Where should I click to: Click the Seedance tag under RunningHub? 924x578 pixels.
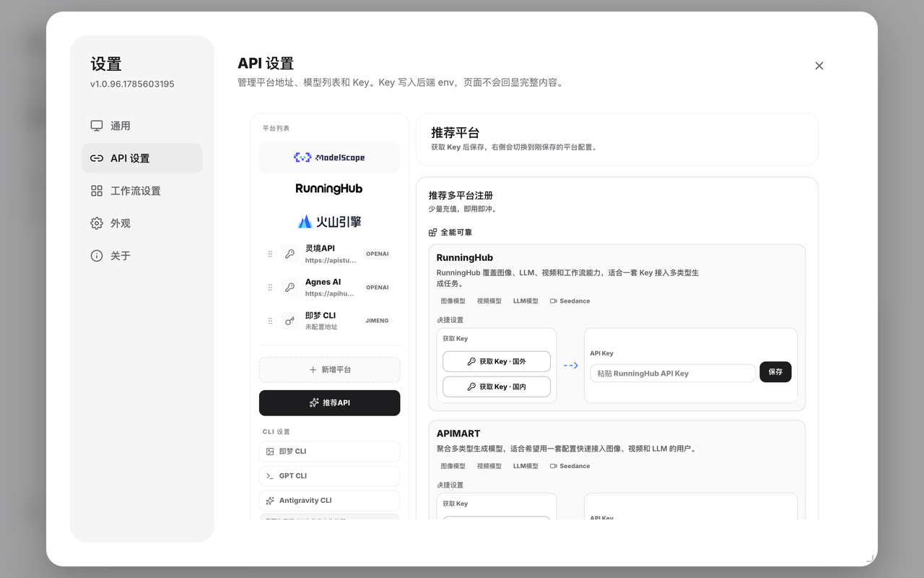click(x=570, y=301)
